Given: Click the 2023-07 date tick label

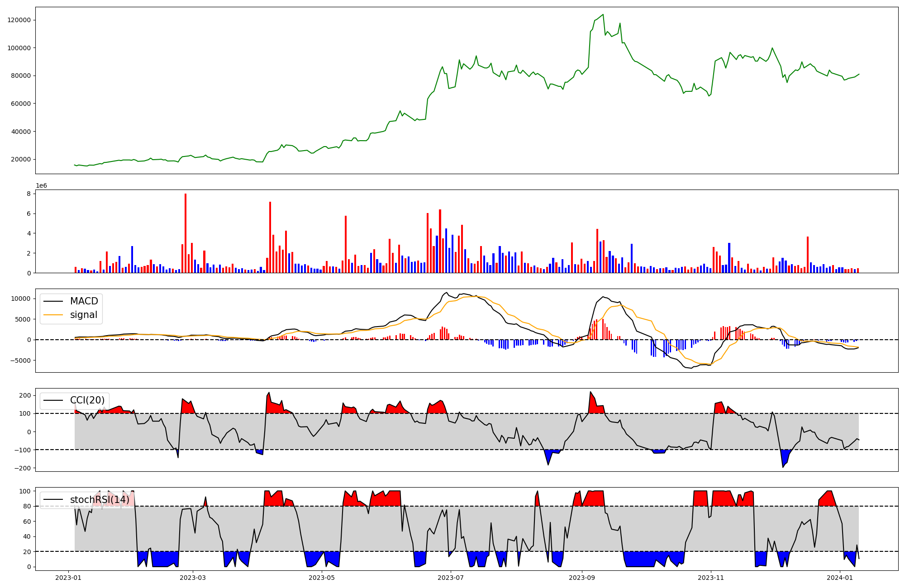Looking at the screenshot, I should [451, 578].
